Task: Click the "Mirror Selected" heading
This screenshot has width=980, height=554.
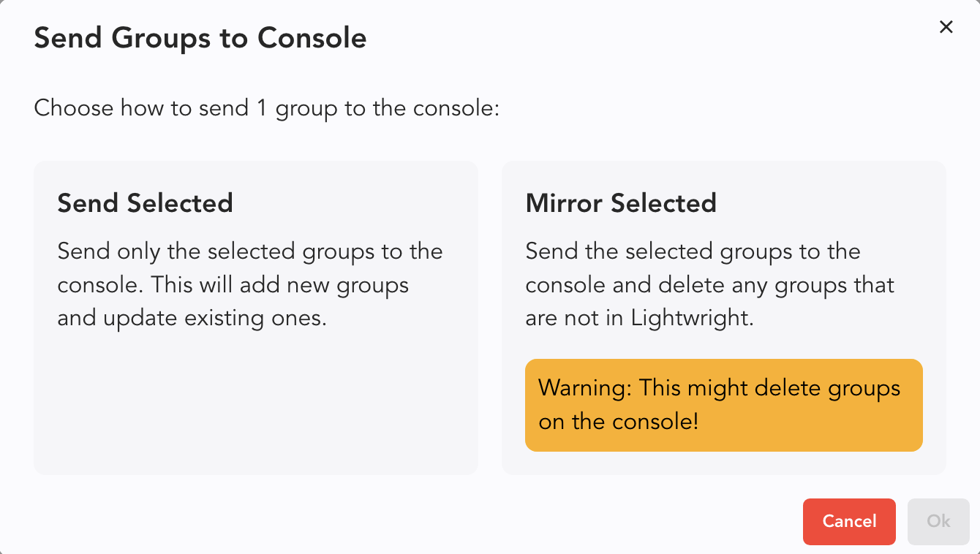Action: point(620,202)
